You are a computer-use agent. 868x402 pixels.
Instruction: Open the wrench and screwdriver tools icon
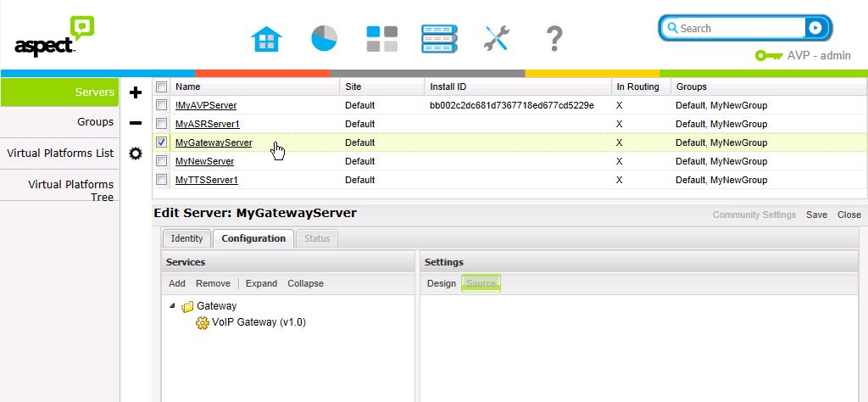tap(497, 38)
